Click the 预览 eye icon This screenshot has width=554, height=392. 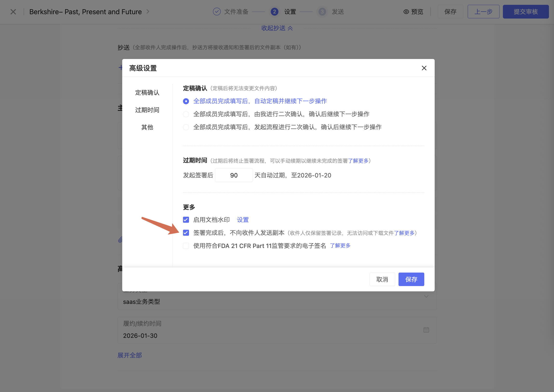[x=406, y=12]
